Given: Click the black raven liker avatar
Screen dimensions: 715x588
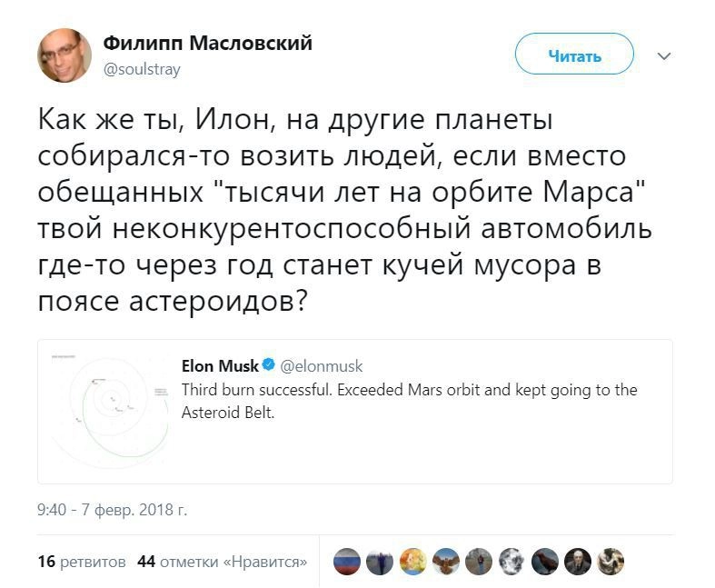Looking at the screenshot, I should click(544, 562).
